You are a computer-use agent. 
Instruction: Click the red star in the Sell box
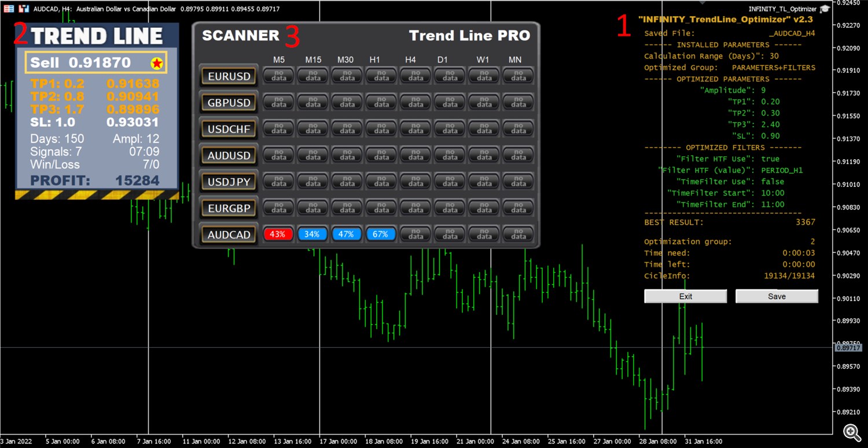click(x=156, y=63)
